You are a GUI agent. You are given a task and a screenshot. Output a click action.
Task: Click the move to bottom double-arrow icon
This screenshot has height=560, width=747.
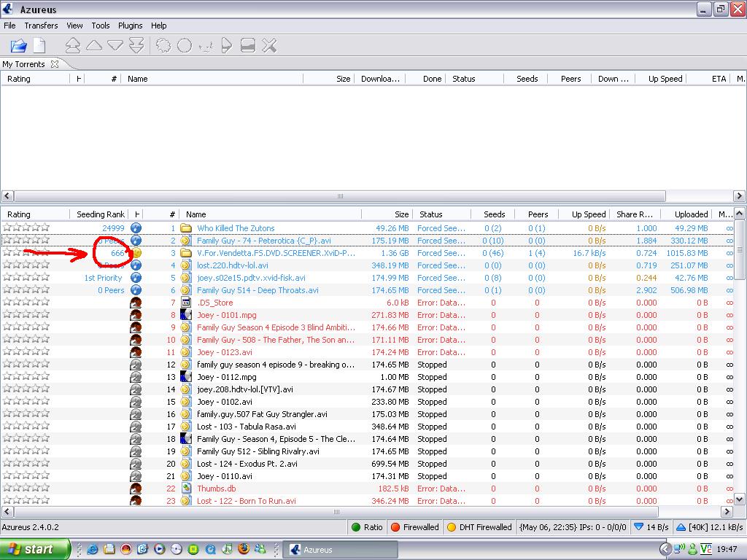tap(136, 46)
